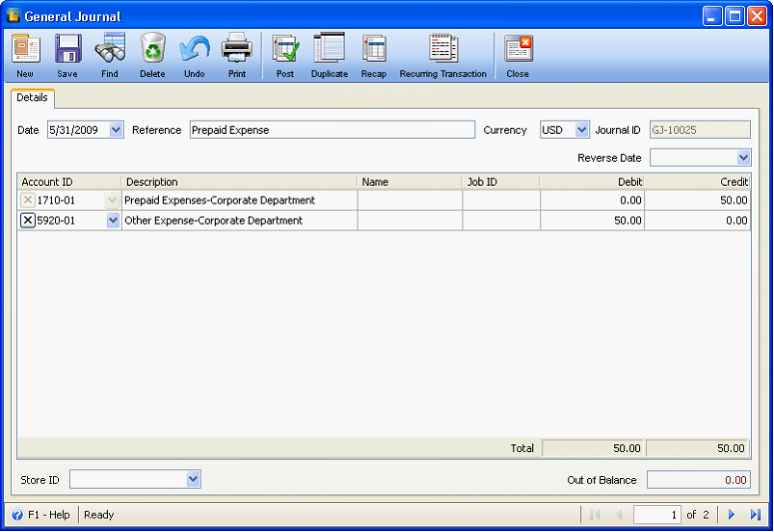
Task: Click the 50.00 debit cell for 5920-01
Action: (x=593, y=220)
